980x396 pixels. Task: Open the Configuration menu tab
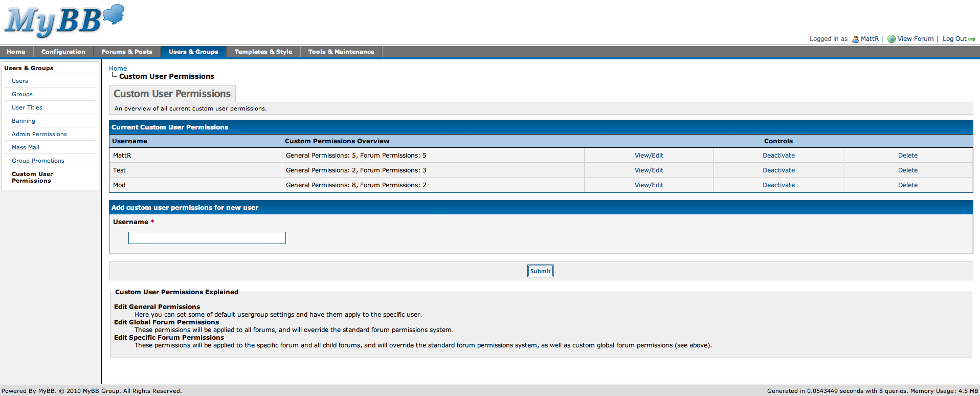pyautogui.click(x=63, y=52)
